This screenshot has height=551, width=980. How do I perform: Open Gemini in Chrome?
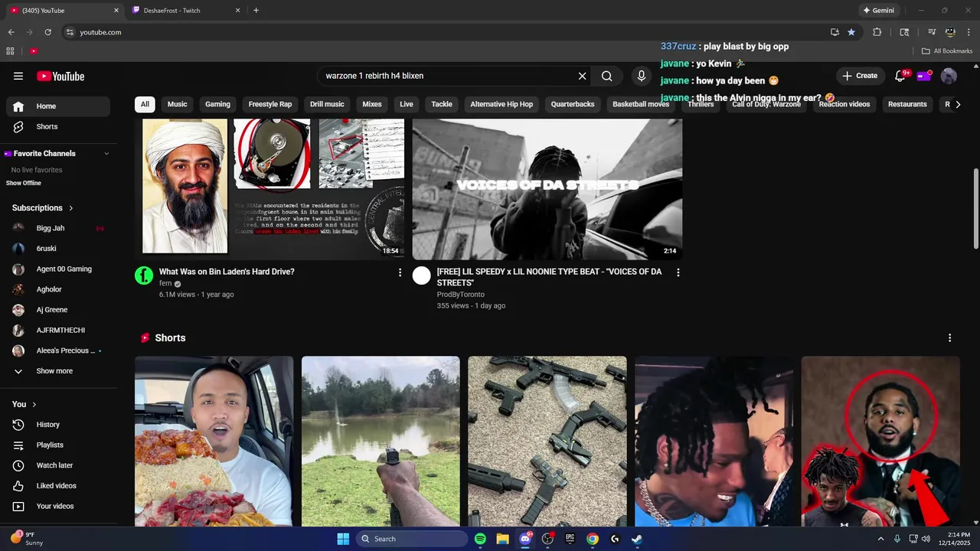[x=878, y=11]
